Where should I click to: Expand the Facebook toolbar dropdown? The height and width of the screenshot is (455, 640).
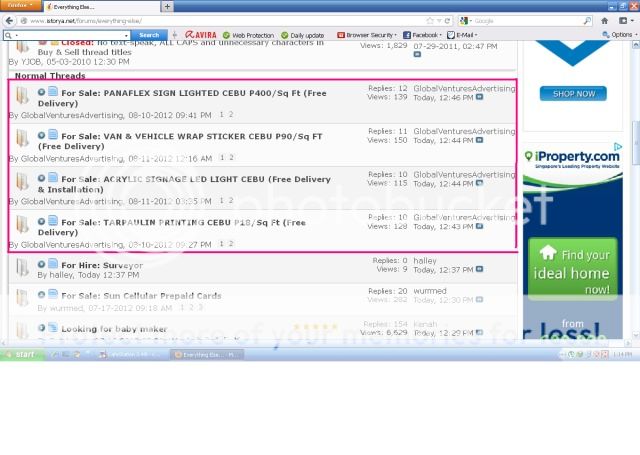418,34
